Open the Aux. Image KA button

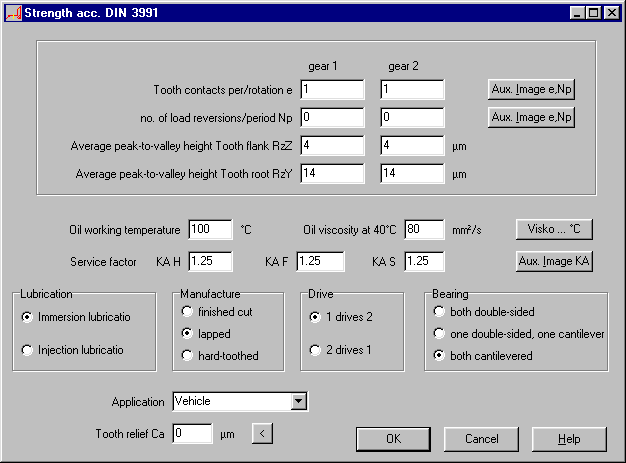pyautogui.click(x=554, y=261)
